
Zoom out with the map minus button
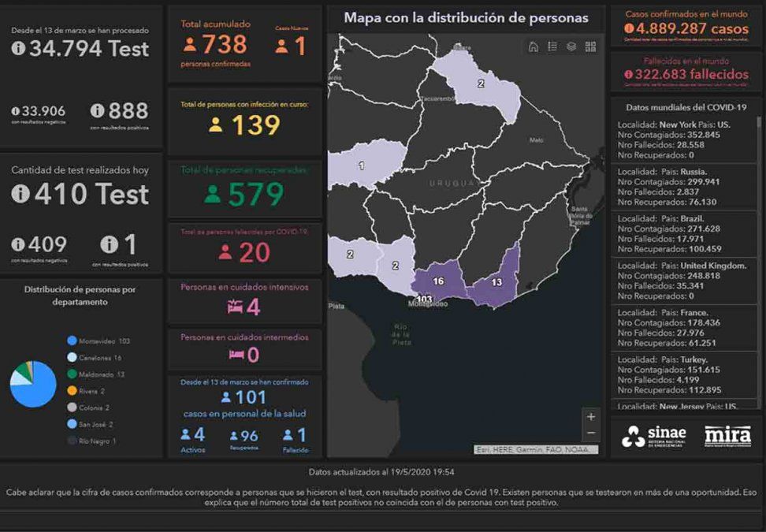(591, 433)
